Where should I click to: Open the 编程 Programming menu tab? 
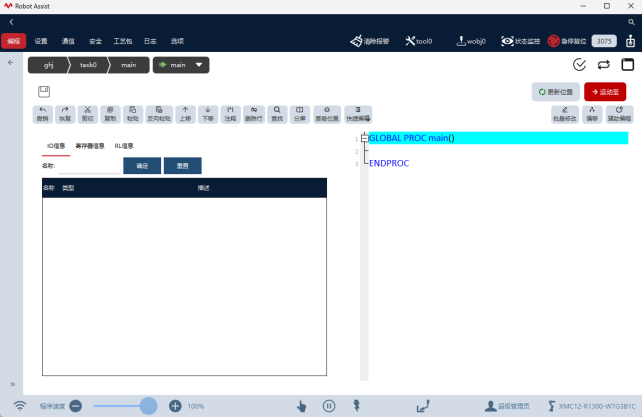[x=14, y=41]
